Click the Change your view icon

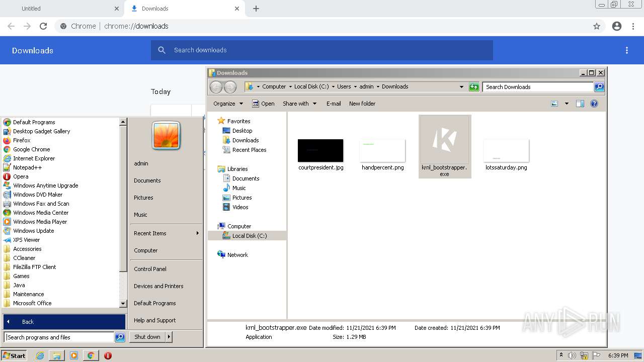[x=554, y=104]
